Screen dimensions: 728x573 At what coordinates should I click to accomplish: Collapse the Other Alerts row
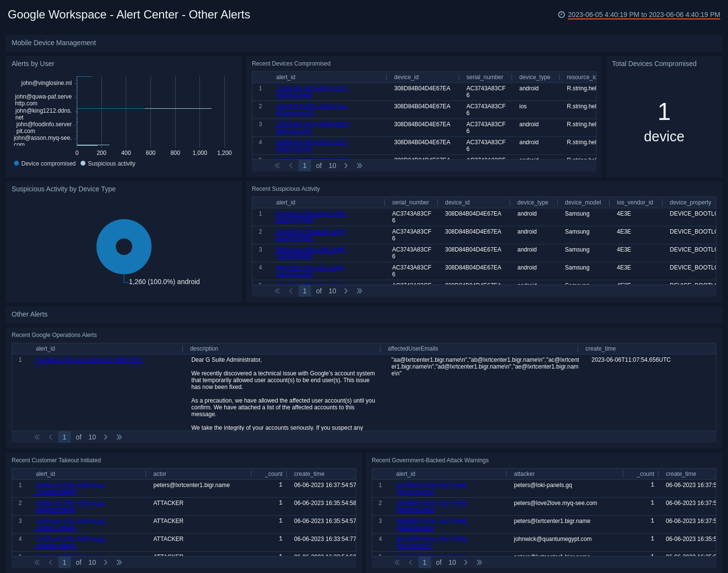30,314
